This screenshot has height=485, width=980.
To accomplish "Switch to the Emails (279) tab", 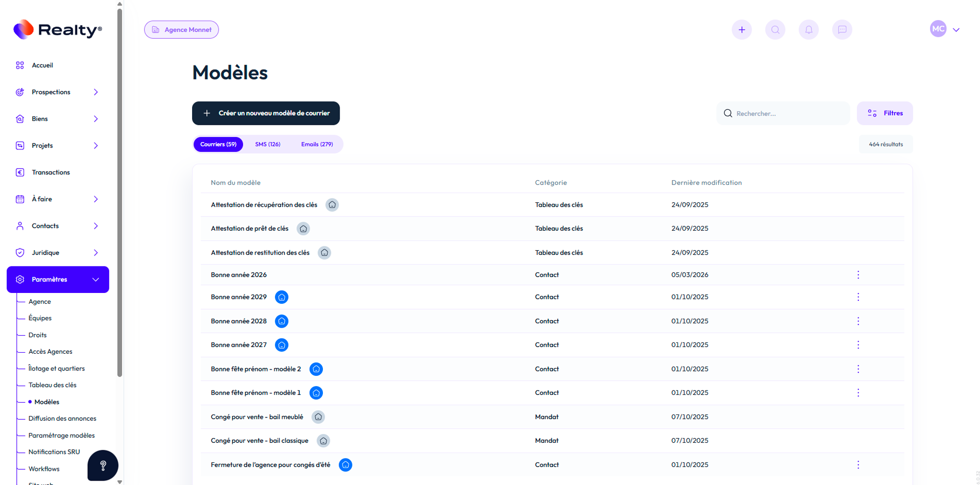I will click(317, 145).
